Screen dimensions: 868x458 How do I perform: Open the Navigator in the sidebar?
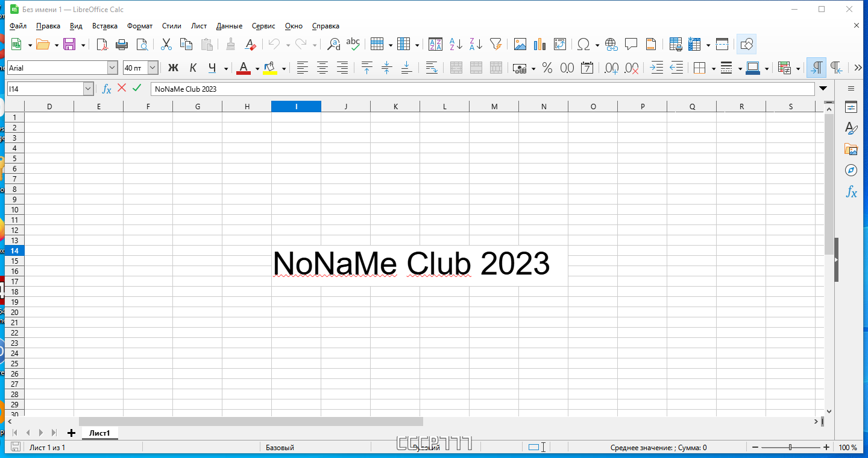click(851, 170)
